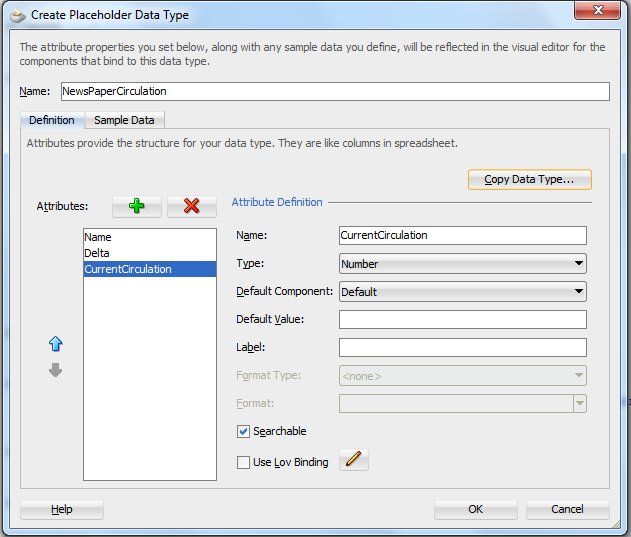Viewport: 631px width, 537px height.
Task: Enable the Use Lov Binding checkbox
Action: point(243,462)
